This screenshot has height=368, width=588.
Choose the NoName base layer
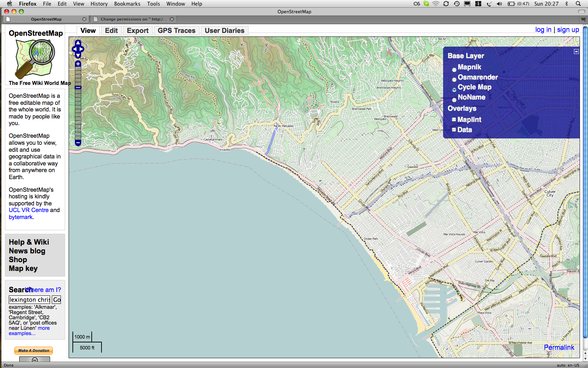click(x=454, y=100)
